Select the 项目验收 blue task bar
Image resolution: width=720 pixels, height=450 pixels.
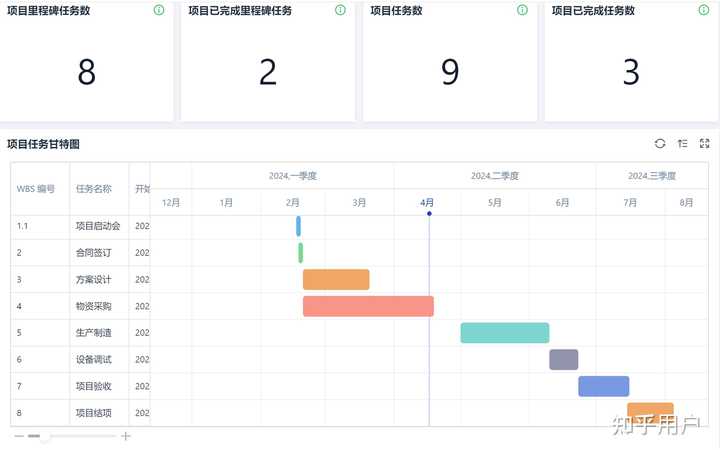(603, 386)
